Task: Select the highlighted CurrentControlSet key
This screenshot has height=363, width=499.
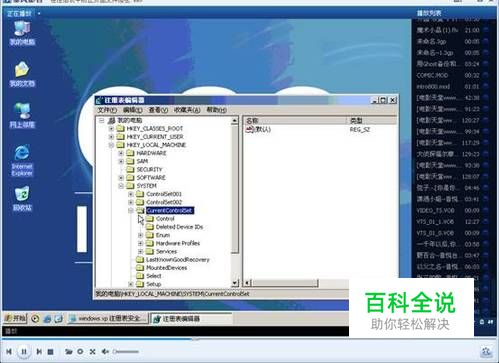Action: (x=170, y=210)
